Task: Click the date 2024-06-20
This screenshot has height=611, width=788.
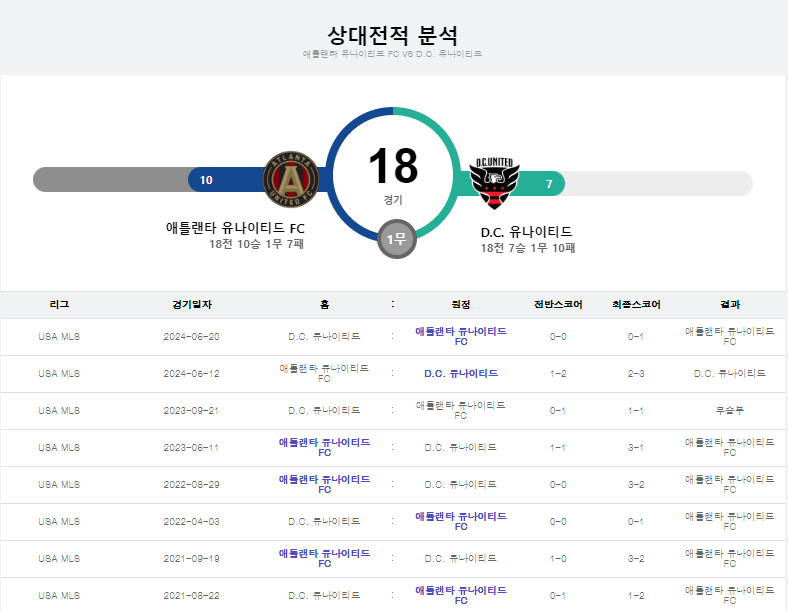Action: click(x=191, y=337)
